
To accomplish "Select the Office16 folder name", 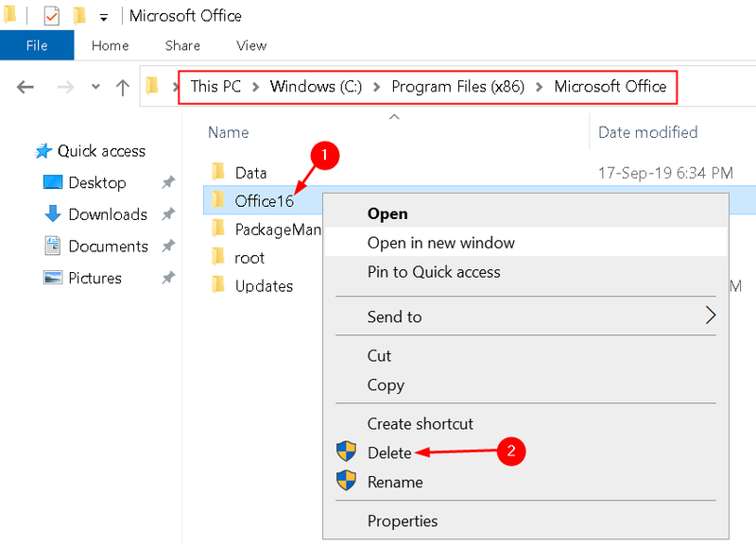I will coord(264,201).
